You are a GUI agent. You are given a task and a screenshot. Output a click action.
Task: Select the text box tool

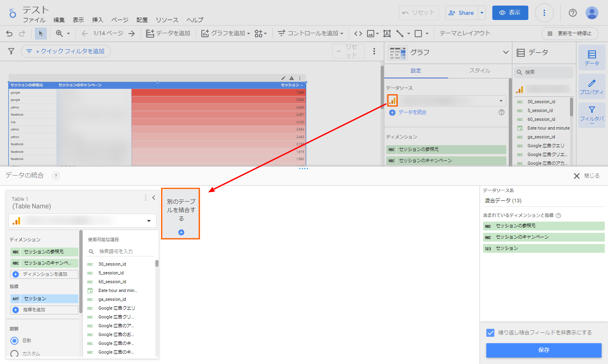387,34
